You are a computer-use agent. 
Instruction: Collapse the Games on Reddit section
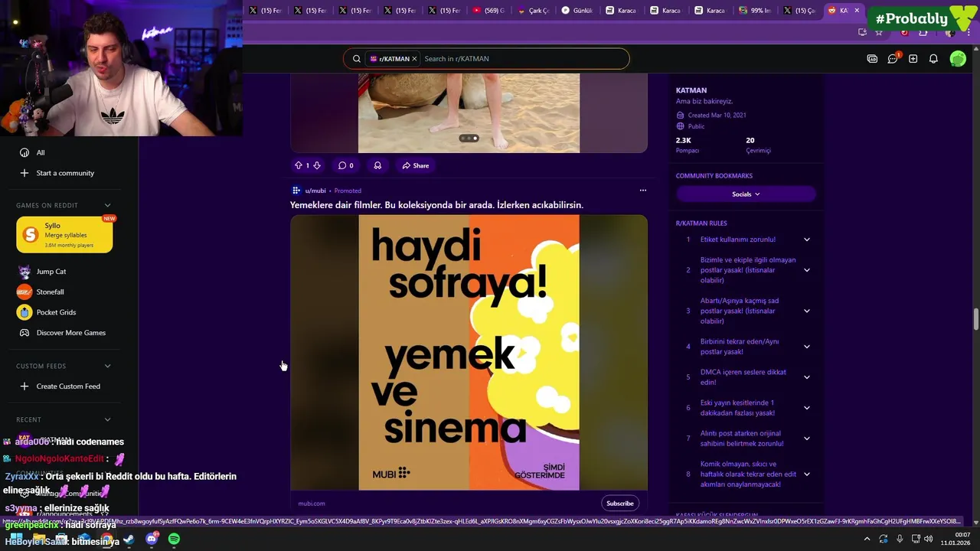click(107, 205)
